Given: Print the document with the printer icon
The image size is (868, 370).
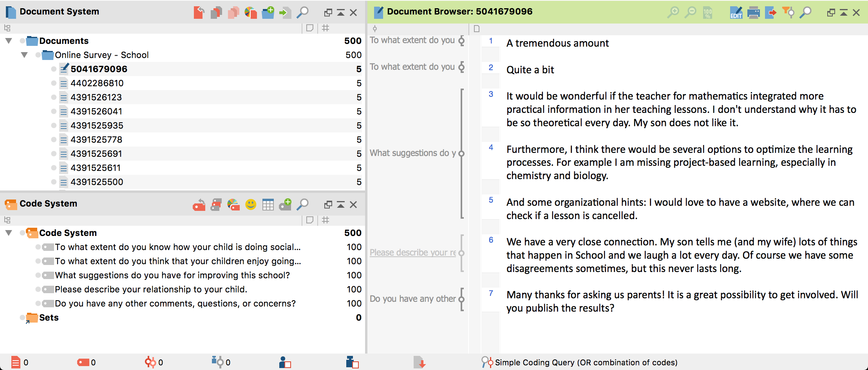Looking at the screenshot, I should point(753,13).
